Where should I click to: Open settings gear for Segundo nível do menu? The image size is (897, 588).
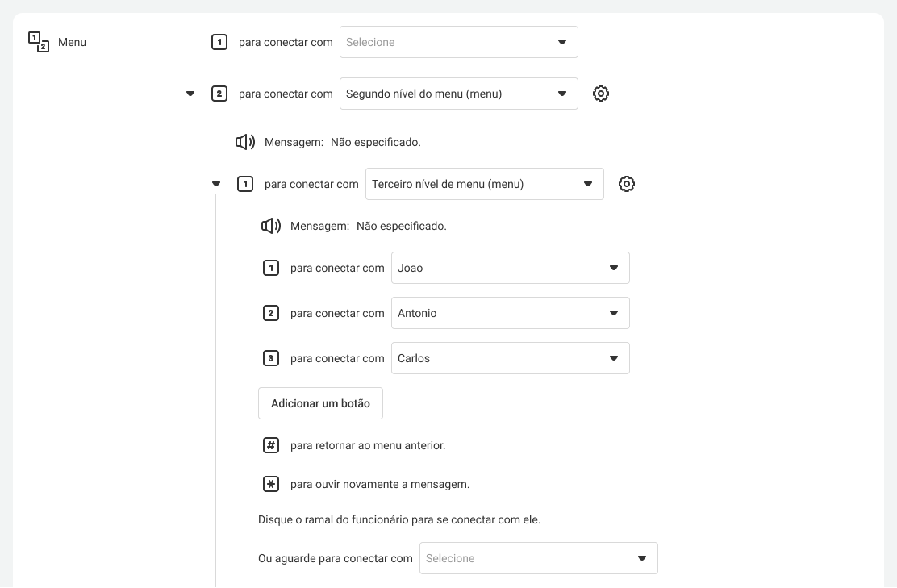point(601,94)
